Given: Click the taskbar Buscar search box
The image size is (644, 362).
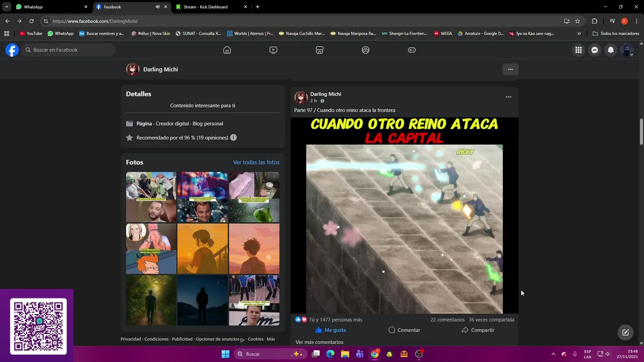Looking at the screenshot, I should click(271, 354).
